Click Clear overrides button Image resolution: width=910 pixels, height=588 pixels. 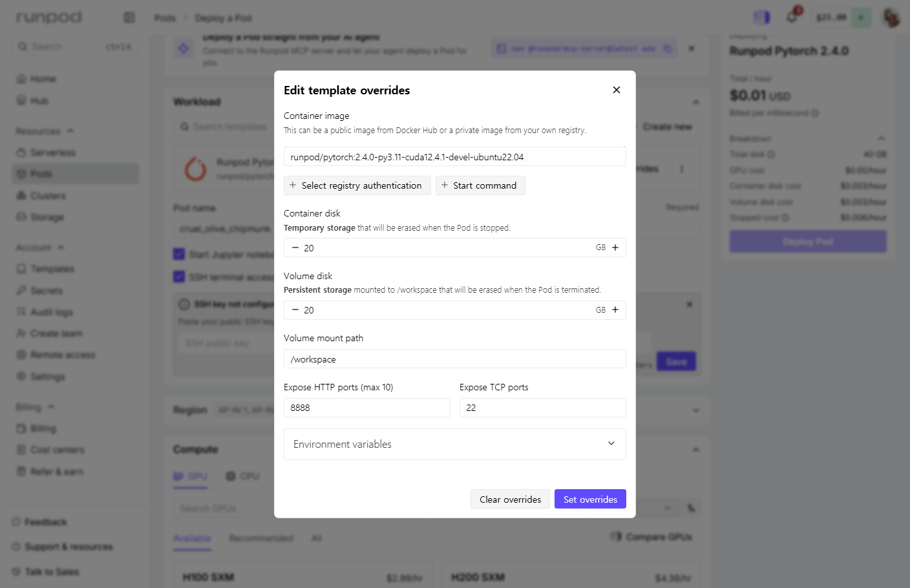[511, 499]
